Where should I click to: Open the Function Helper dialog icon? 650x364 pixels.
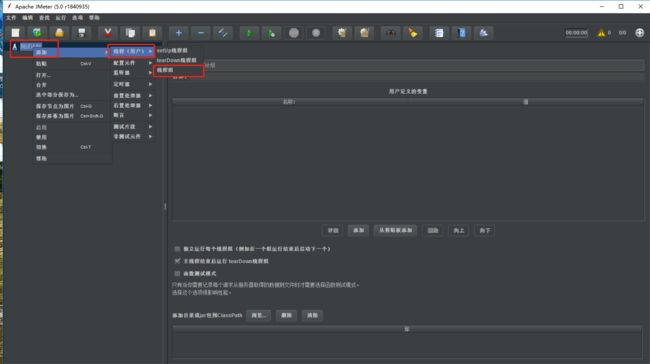tap(439, 33)
